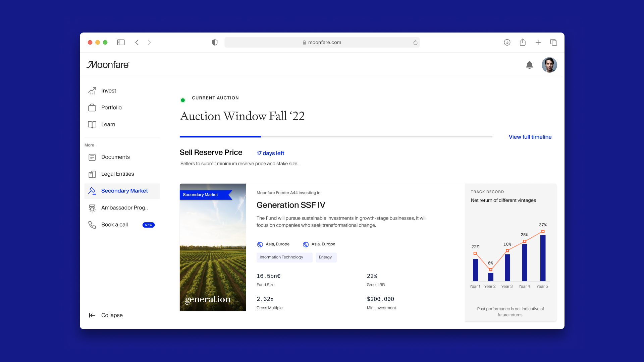Go back with browser back arrow
644x362 pixels.
click(137, 42)
